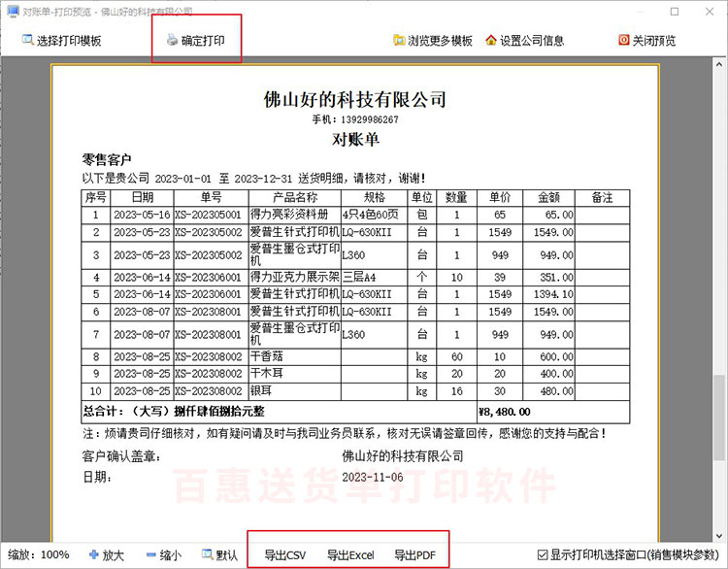Click the default zoom icon
Viewport: 728px width, 569px height.
coord(207,554)
